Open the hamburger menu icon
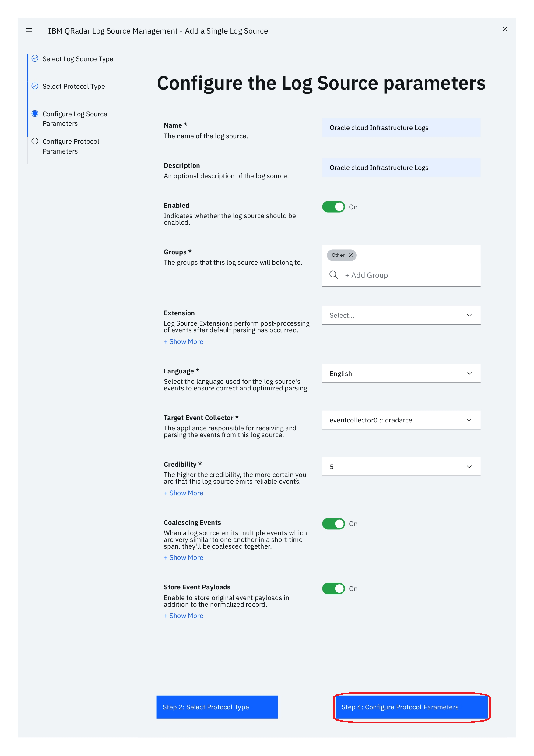This screenshot has width=534, height=756. coord(29,29)
